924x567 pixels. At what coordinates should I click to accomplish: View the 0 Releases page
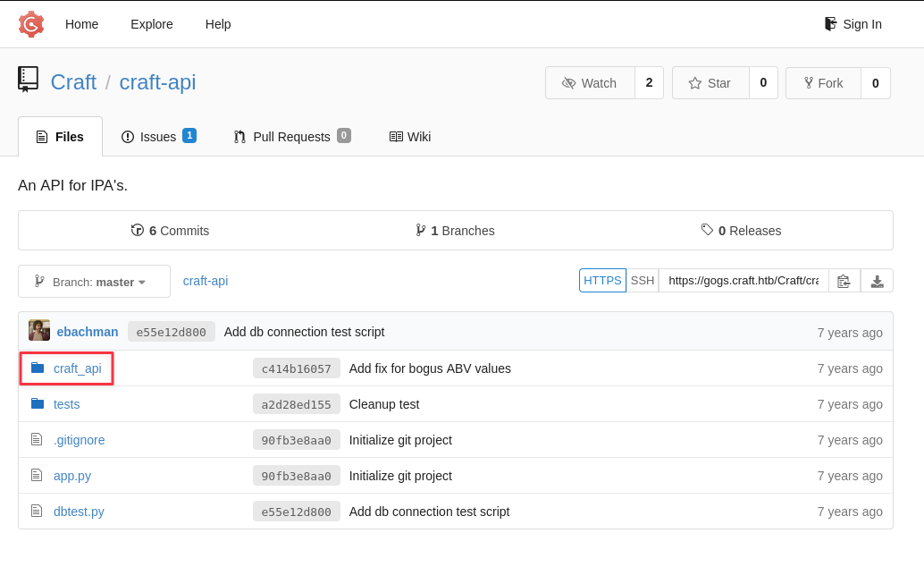pos(741,231)
